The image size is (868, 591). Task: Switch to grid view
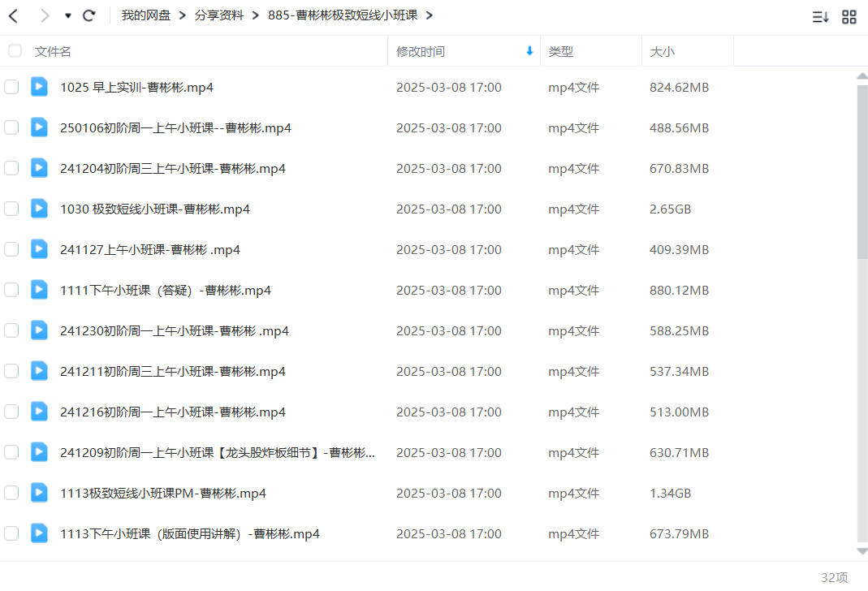coord(849,17)
